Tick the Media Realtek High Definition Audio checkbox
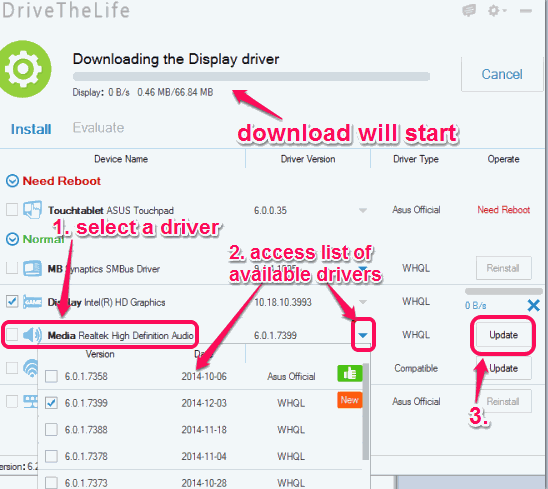The height and width of the screenshot is (489, 548). 12,335
